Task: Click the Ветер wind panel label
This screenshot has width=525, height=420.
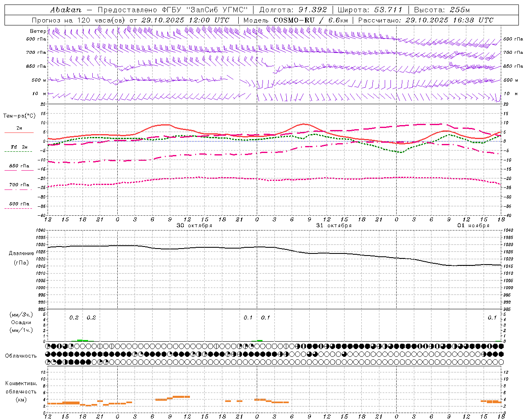Action: [38, 31]
